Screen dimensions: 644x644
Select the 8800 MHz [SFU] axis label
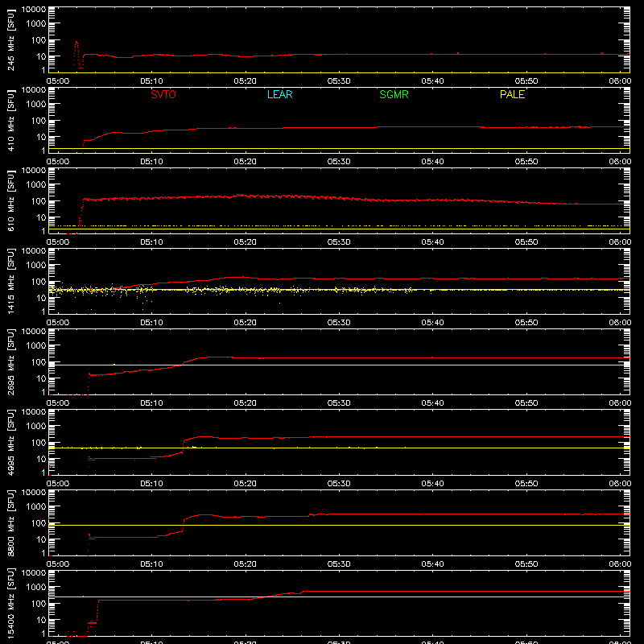(x=11, y=523)
